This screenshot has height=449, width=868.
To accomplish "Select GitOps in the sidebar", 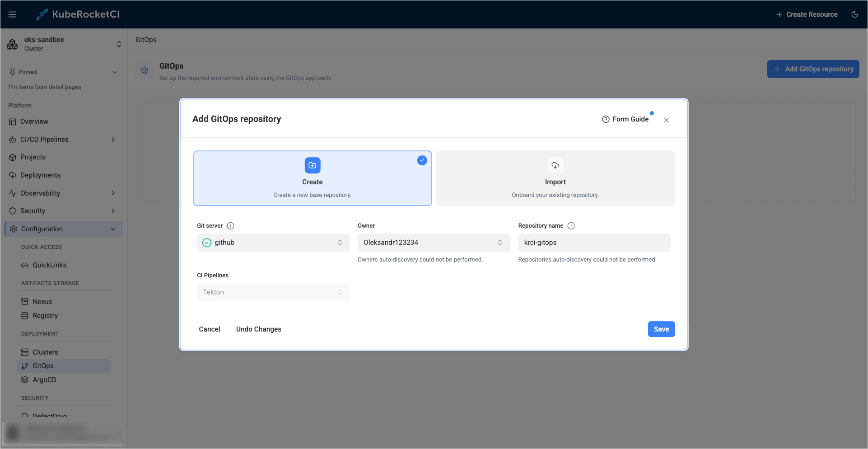I will point(64,366).
